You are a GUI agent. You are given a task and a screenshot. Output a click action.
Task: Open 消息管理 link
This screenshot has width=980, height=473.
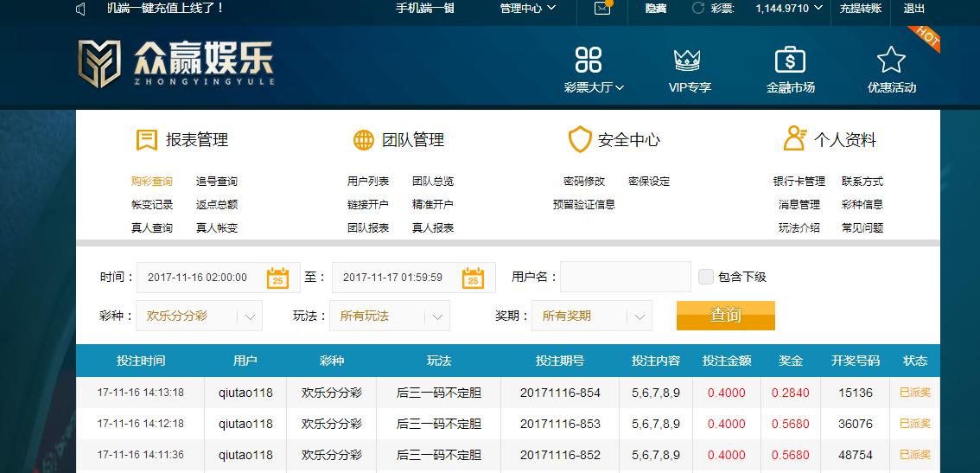coord(799,205)
